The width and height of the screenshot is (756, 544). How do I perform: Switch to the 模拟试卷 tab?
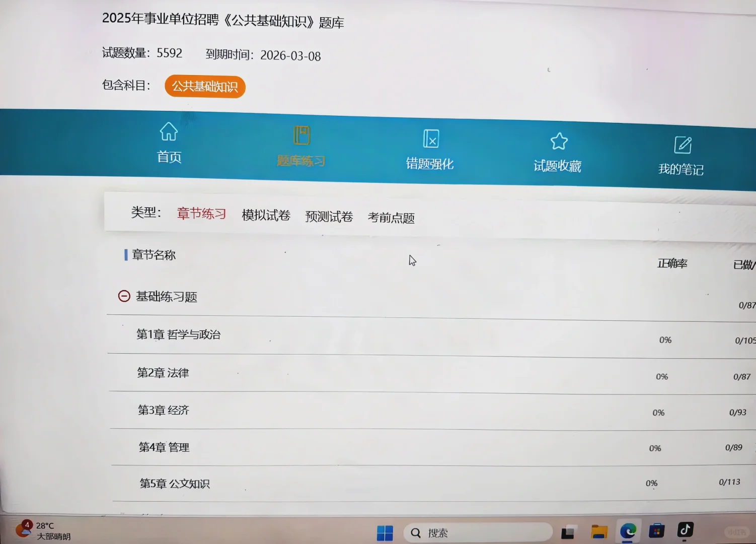coord(266,216)
